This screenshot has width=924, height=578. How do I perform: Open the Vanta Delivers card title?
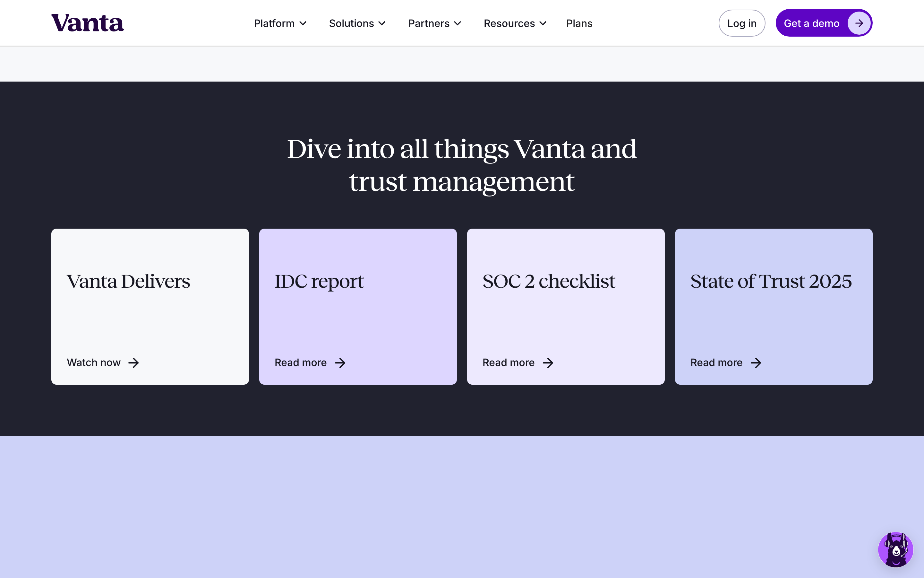(128, 281)
